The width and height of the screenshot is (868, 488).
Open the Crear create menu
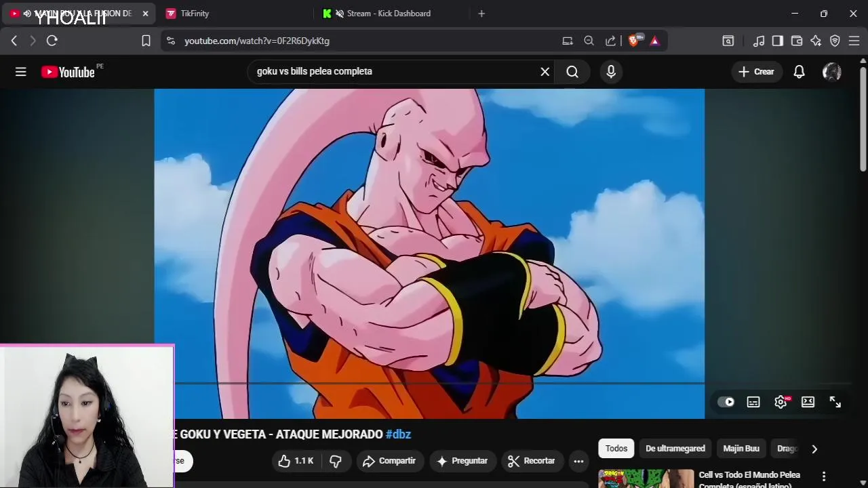[756, 72]
